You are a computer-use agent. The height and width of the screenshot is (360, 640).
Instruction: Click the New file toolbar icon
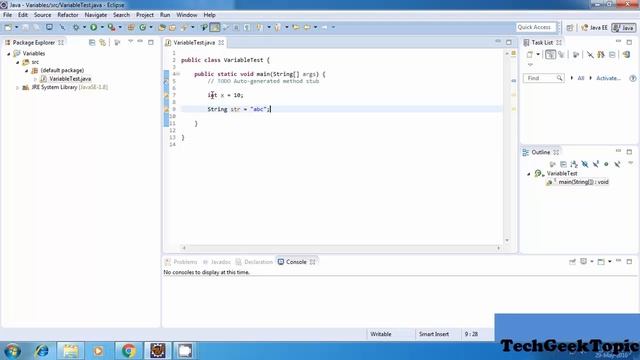click(8, 27)
